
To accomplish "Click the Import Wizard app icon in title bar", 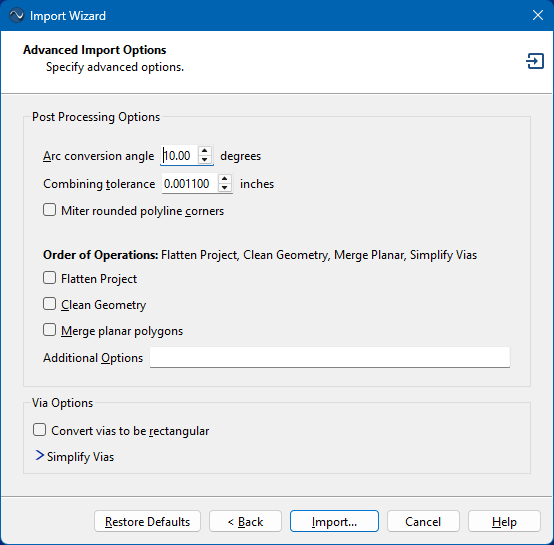I will [16, 16].
